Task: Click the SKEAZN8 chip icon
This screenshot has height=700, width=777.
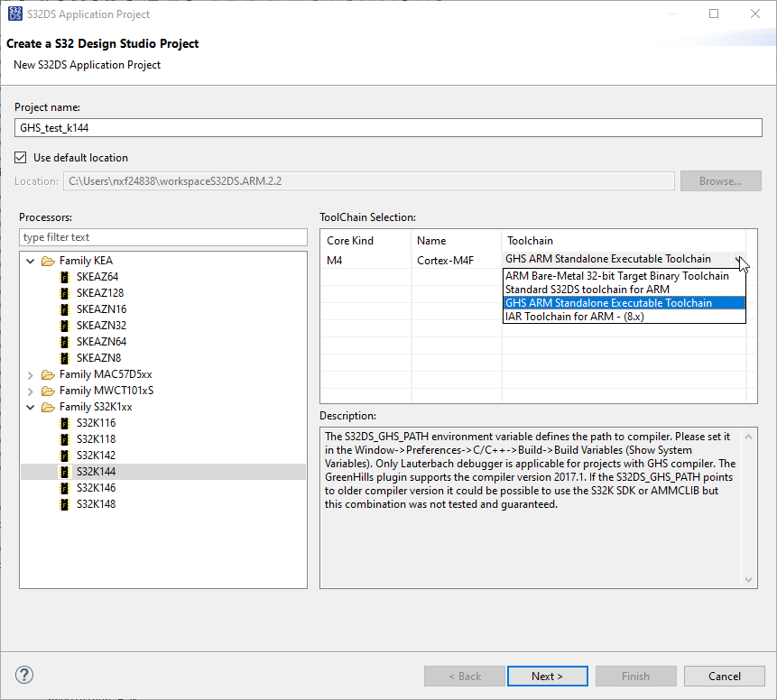Action: coord(64,357)
